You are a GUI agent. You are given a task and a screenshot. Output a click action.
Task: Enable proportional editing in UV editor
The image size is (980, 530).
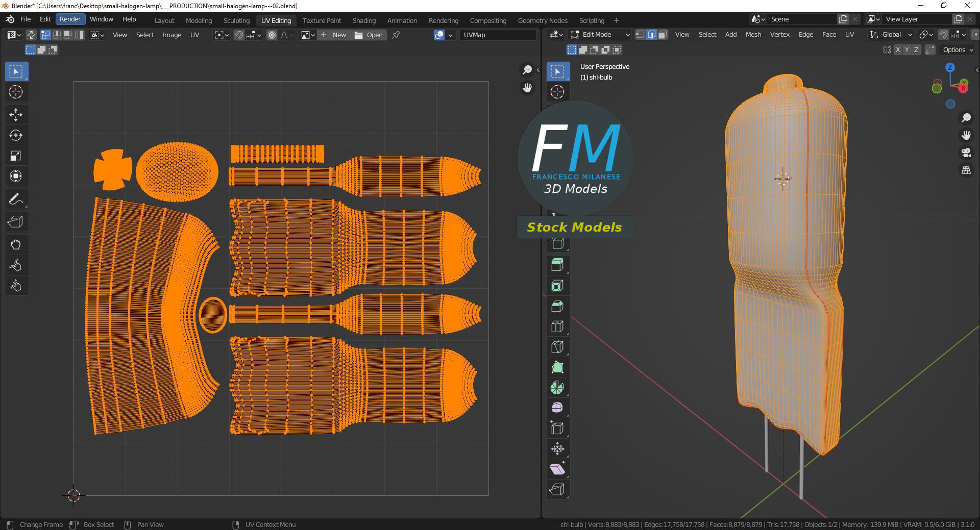point(272,35)
